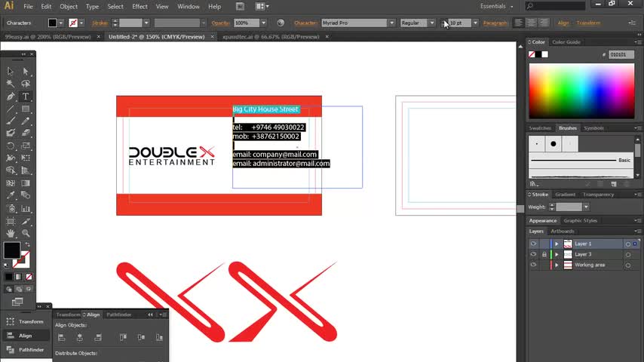Switch to the 99easy.ai document tab

pos(48,36)
